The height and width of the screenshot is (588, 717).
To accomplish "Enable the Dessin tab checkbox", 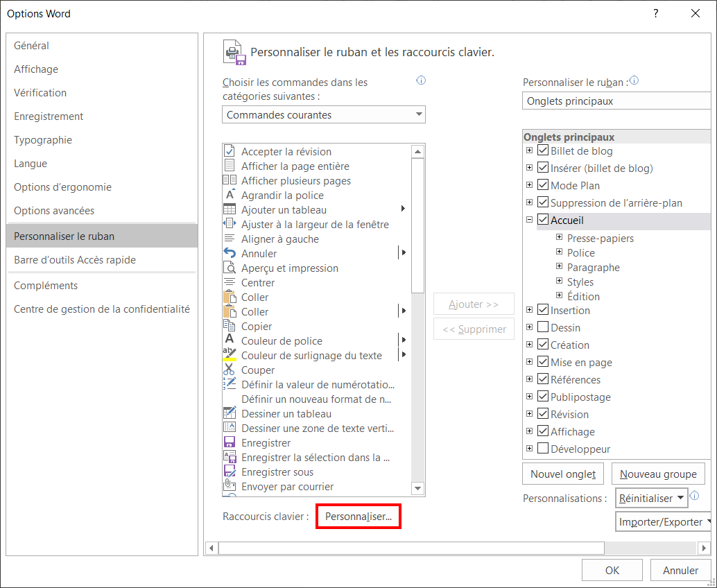I will (x=543, y=327).
